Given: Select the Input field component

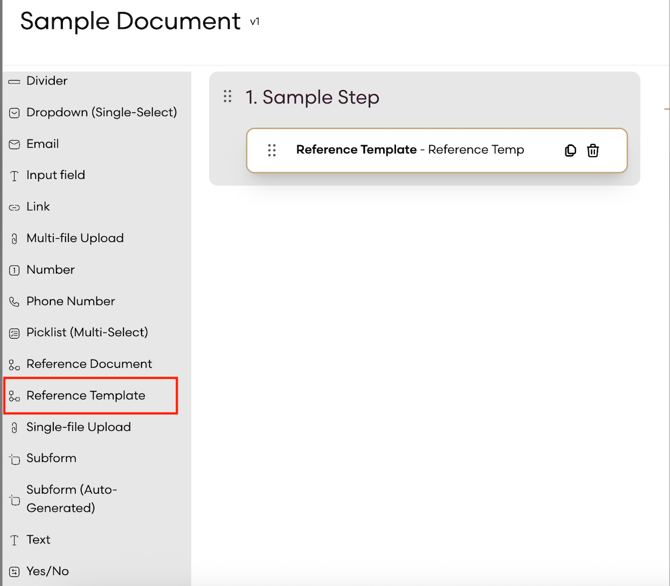Looking at the screenshot, I should (55, 176).
